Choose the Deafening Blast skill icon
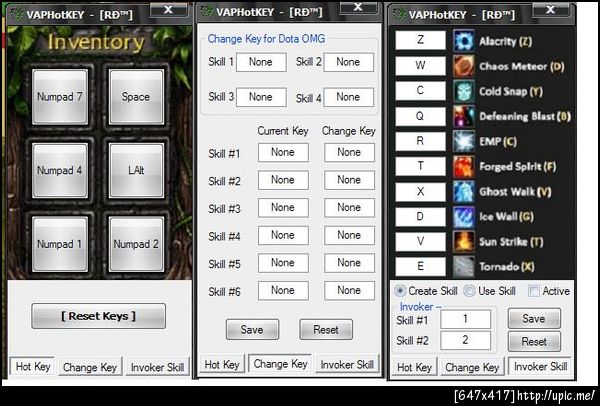 (464, 116)
